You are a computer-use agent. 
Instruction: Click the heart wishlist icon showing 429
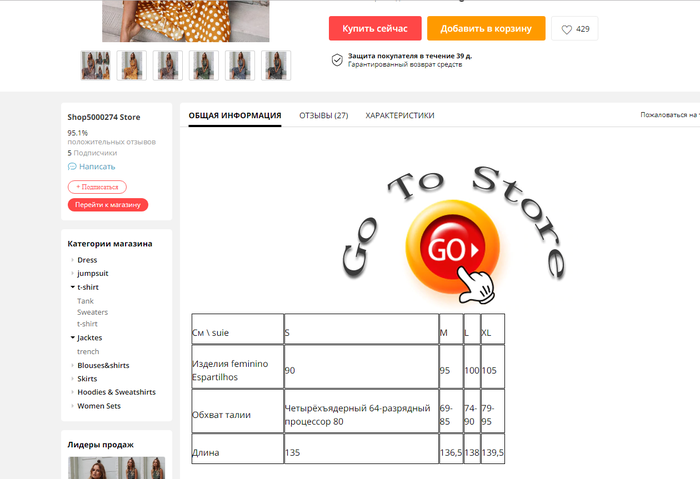[567, 29]
